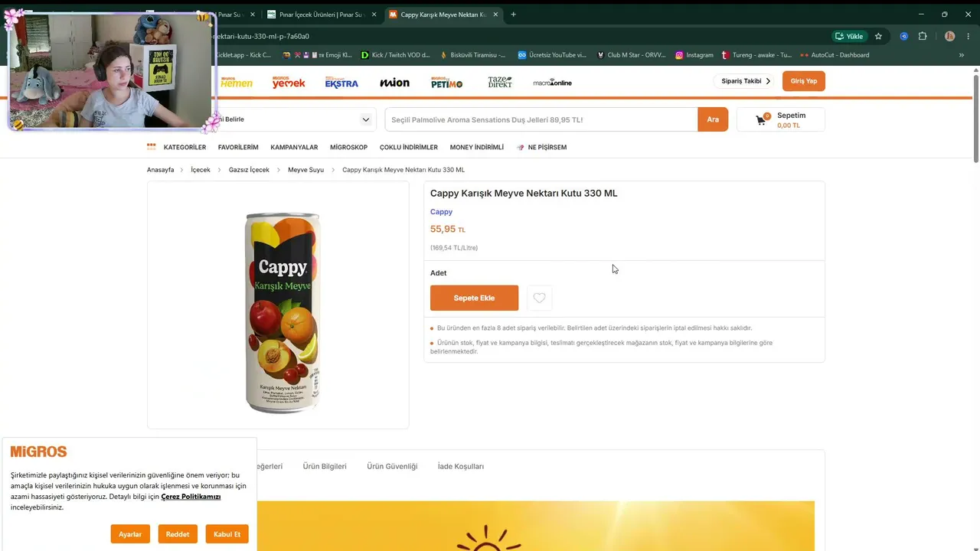Open the Migroskop menu item
Image resolution: width=980 pixels, height=551 pixels.
pos(348,147)
